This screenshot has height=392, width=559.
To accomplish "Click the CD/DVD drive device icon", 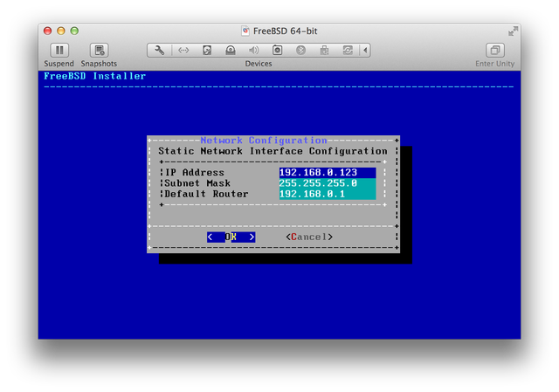I will point(231,51).
